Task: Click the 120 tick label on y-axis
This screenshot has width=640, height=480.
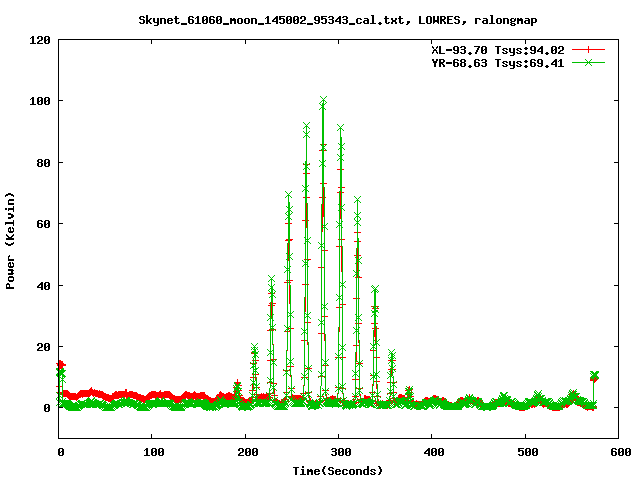Action: tap(41, 40)
